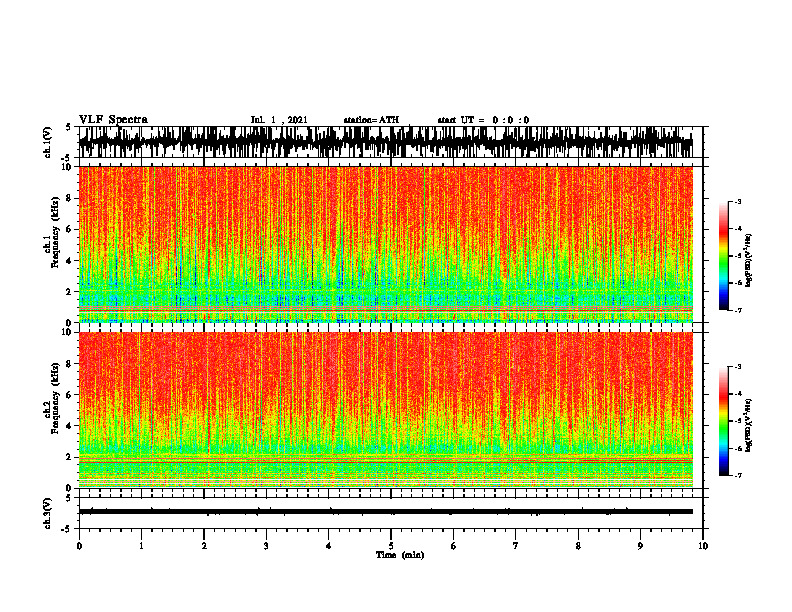
Task: Click the ch.1 colorbar log(PSD) vertical label
Action: click(748, 261)
